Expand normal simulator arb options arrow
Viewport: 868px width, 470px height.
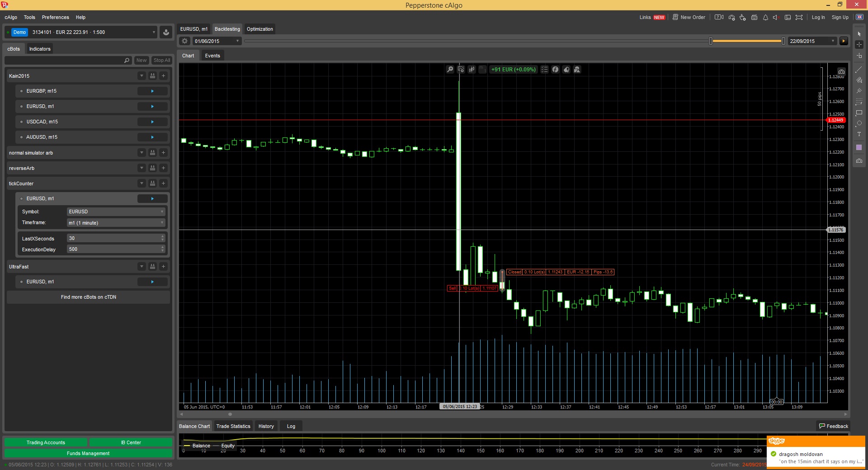pyautogui.click(x=142, y=153)
